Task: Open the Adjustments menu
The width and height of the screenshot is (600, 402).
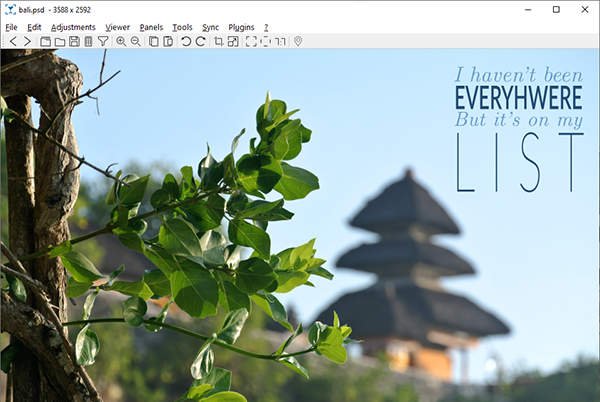Action: (x=73, y=27)
